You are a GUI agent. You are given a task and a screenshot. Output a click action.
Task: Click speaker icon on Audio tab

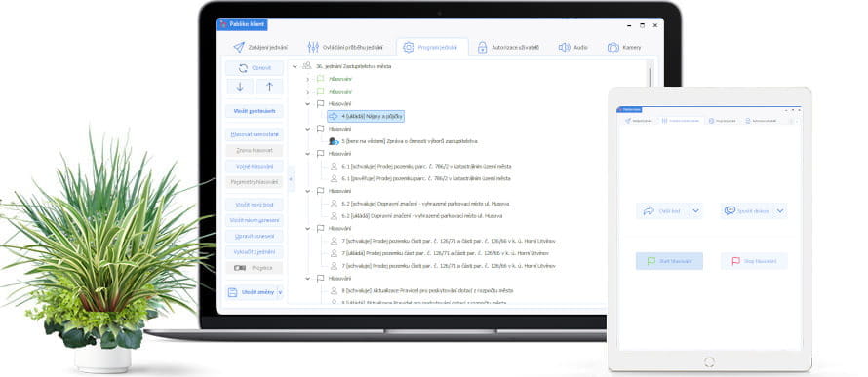[564, 48]
